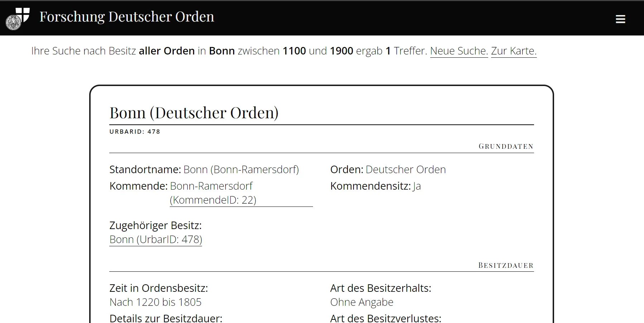The height and width of the screenshot is (323, 644).
Task: Open the hamburger navigation menu
Action: 620,19
